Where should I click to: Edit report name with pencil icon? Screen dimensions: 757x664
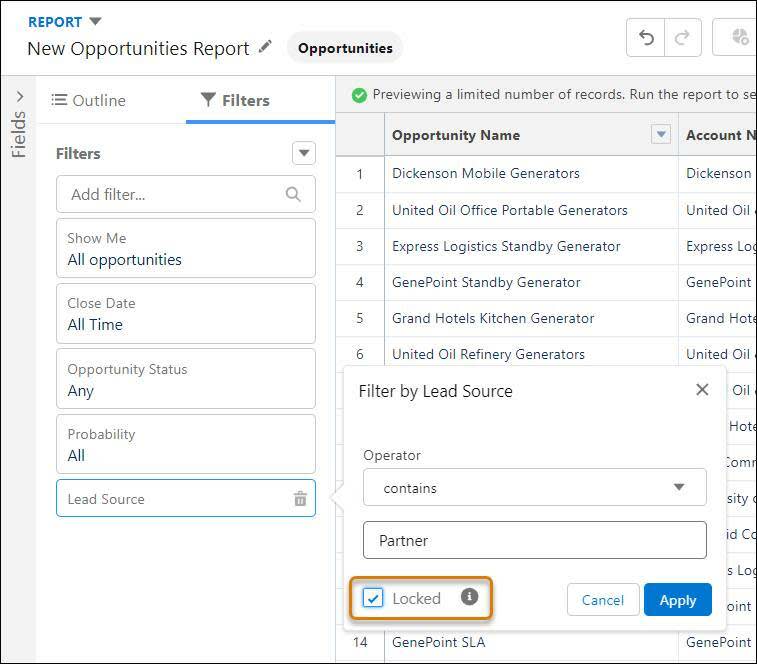[x=265, y=47]
